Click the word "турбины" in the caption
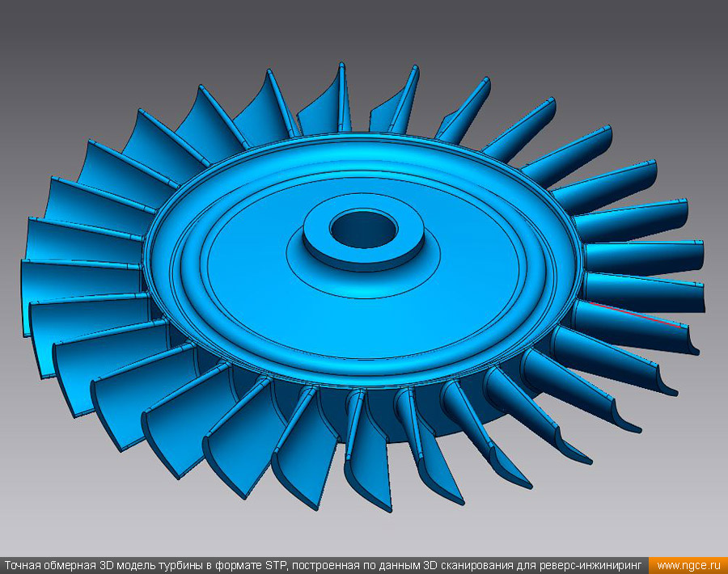 (x=181, y=566)
